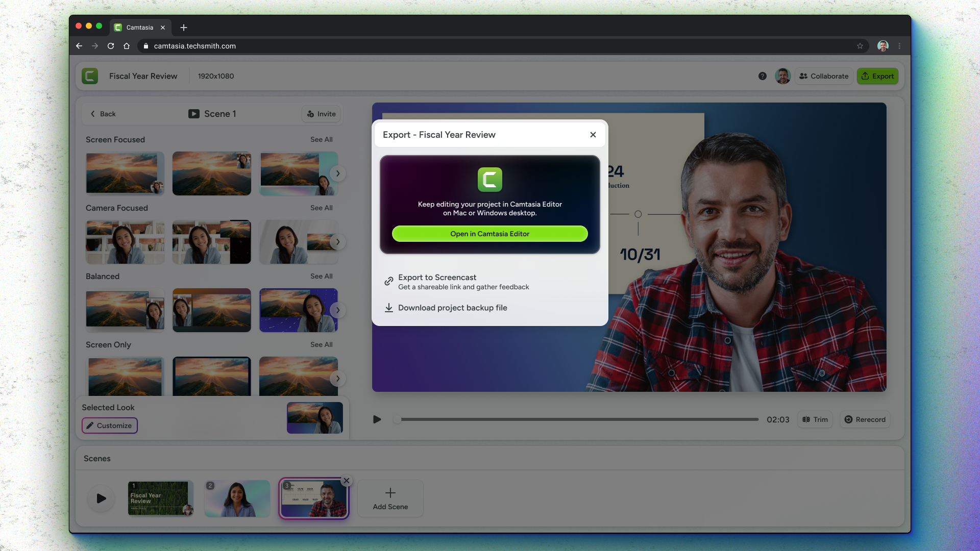
Task: Open a new browser tab
Action: 184,28
